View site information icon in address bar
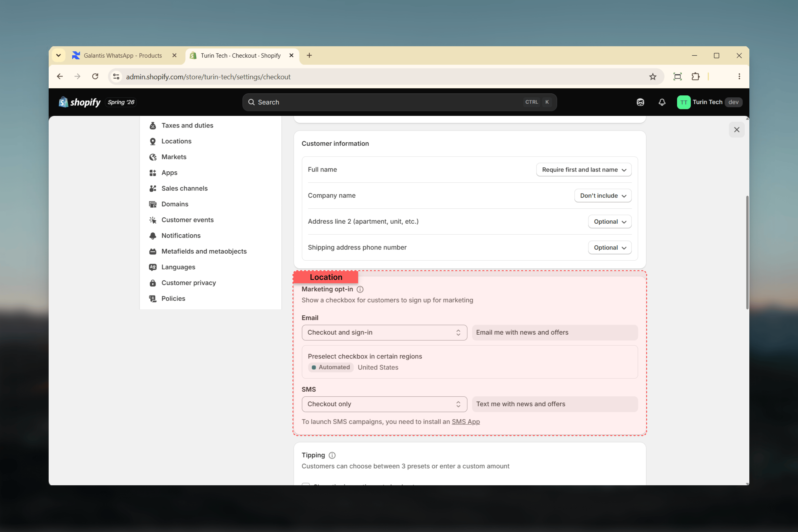This screenshot has width=798, height=532. [x=116, y=77]
